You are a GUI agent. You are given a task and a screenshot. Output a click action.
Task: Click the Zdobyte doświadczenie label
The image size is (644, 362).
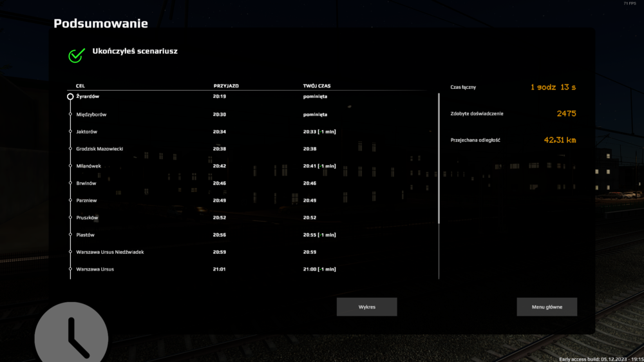pos(477,114)
